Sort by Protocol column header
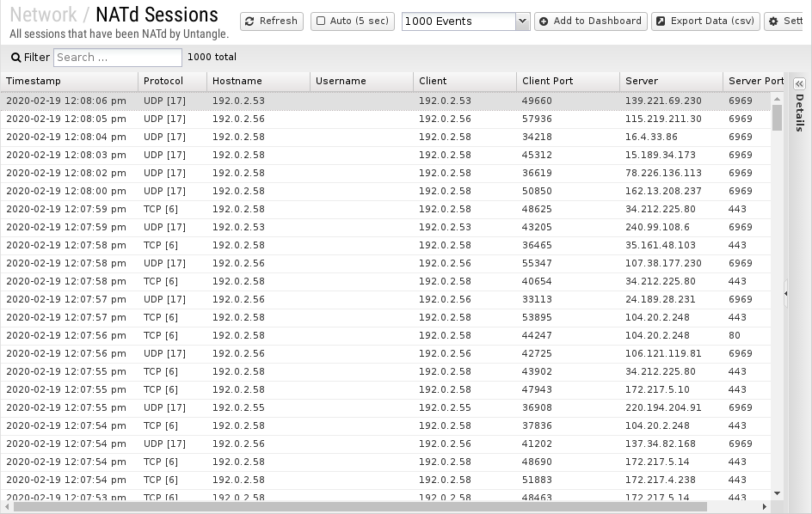 pyautogui.click(x=172, y=81)
